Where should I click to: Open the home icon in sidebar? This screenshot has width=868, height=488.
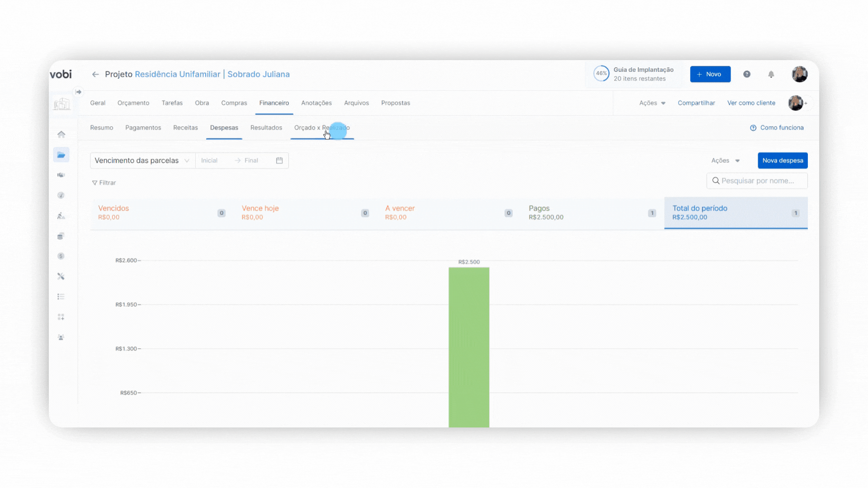point(61,135)
